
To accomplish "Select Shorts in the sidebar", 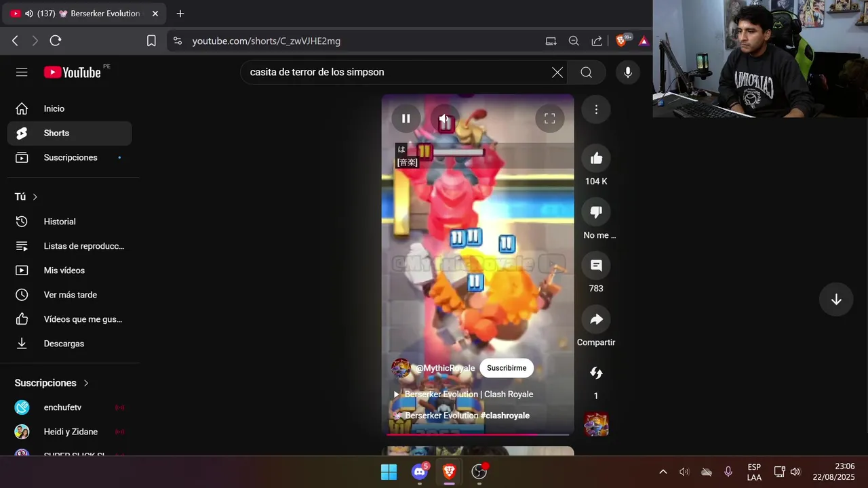I will pos(70,133).
